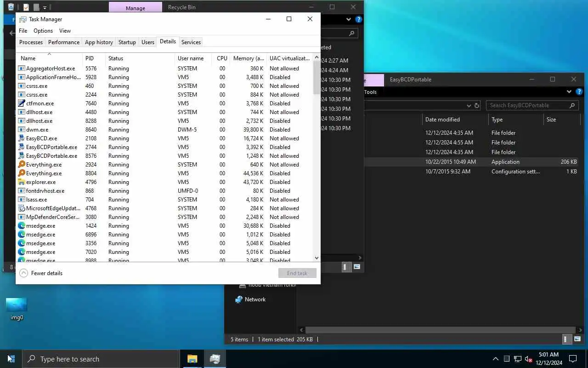Switch to the Startup tab
The height and width of the screenshot is (368, 588).
click(127, 42)
